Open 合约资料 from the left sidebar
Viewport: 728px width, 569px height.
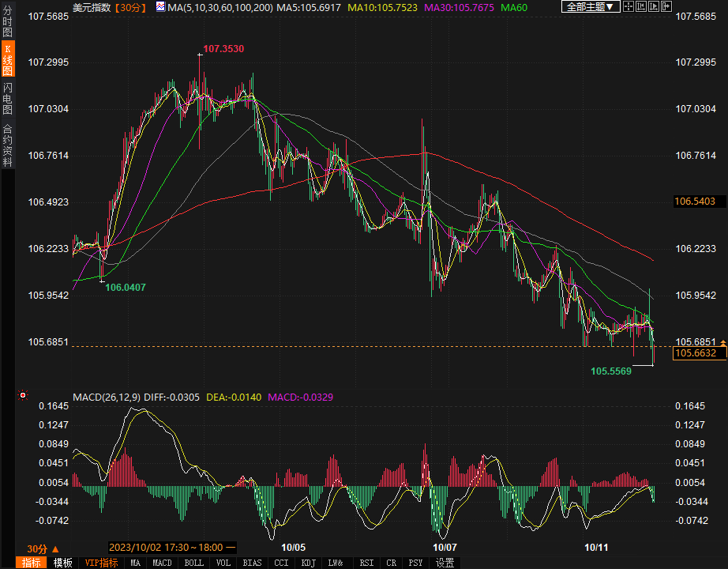click(8, 145)
